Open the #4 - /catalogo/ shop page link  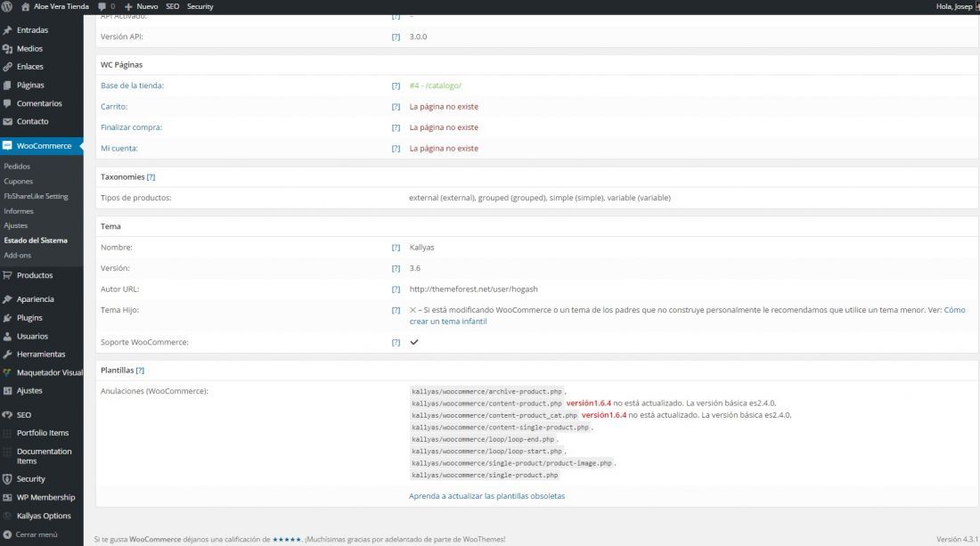coord(436,86)
